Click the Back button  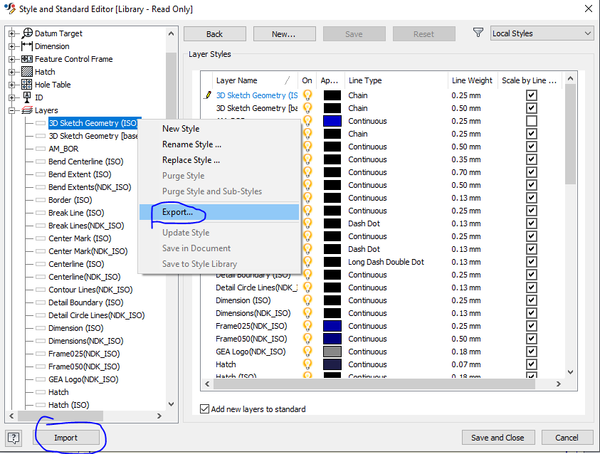[215, 34]
